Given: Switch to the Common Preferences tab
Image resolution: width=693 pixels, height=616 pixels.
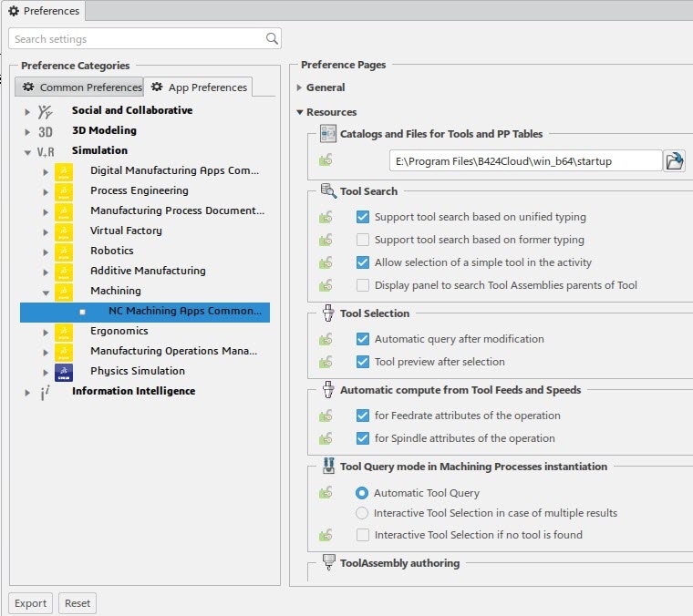Looking at the screenshot, I should (82, 87).
